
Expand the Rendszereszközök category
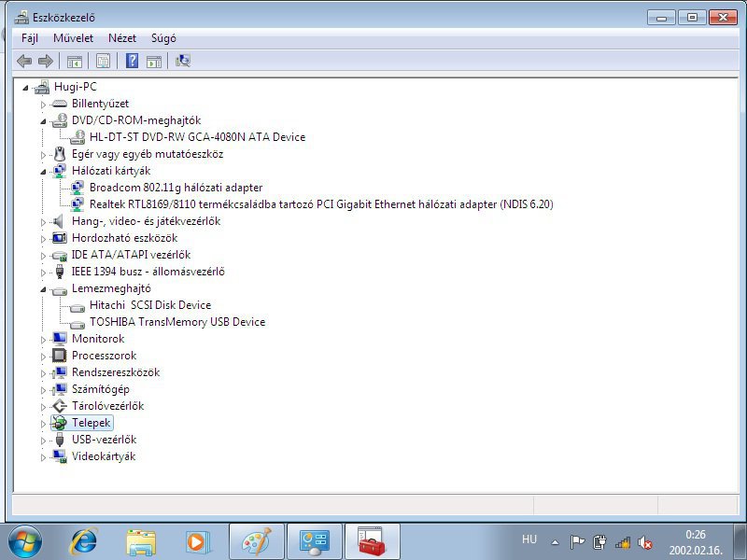(x=43, y=372)
